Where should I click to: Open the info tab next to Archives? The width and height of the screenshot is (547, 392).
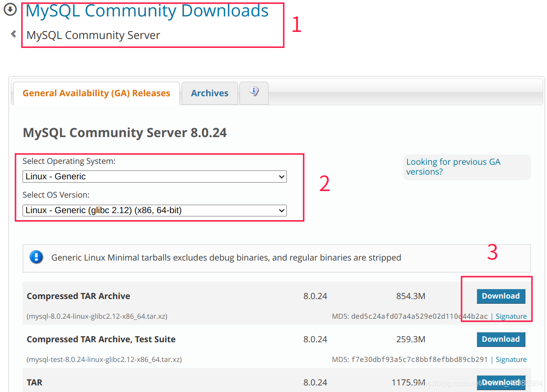pyautogui.click(x=254, y=92)
